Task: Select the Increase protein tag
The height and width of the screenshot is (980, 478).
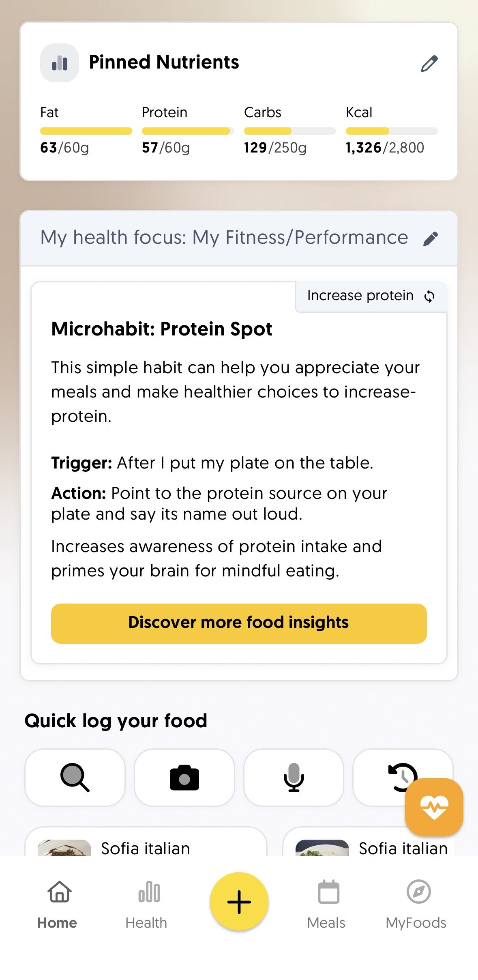Action: click(360, 296)
